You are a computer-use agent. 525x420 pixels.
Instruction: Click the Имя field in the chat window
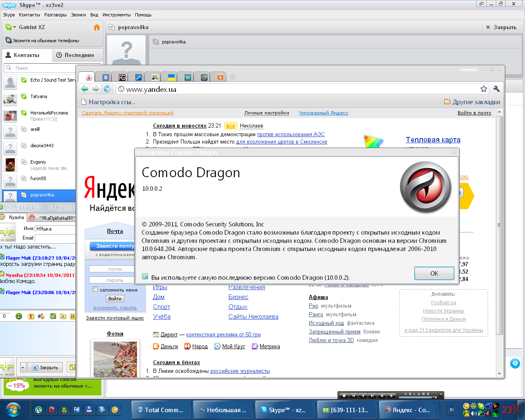point(55,228)
